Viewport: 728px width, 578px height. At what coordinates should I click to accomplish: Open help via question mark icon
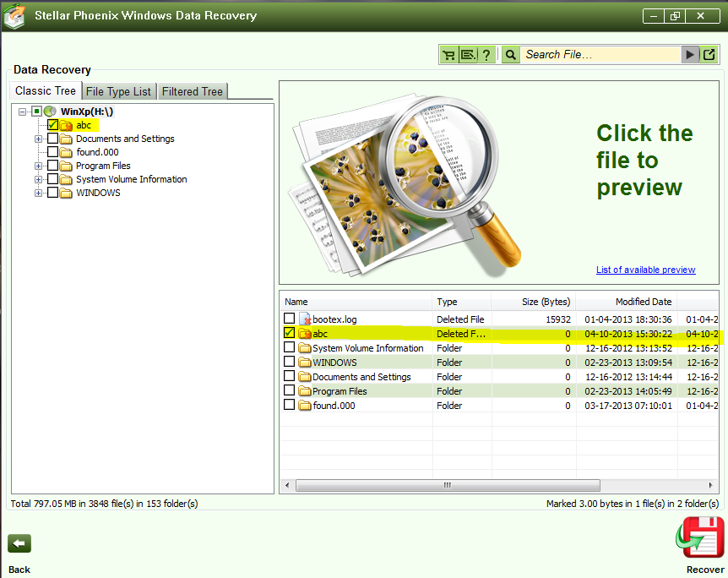486,55
